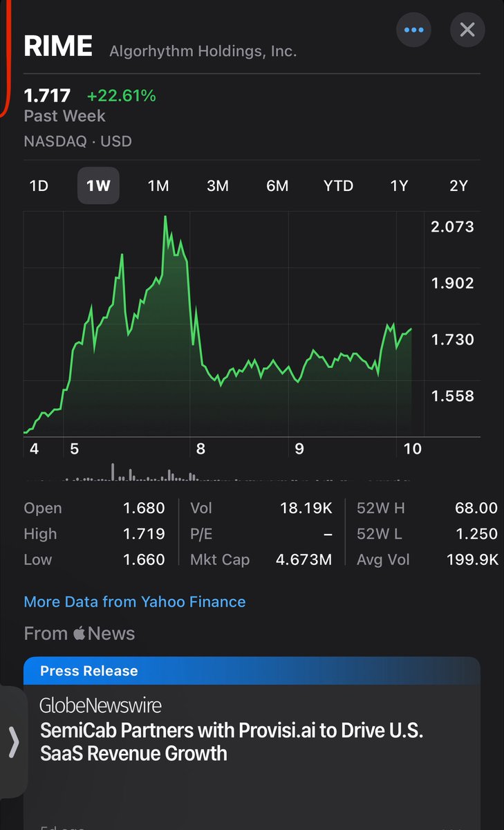Select the 1W time range
The width and height of the screenshot is (504, 830).
coord(98,186)
